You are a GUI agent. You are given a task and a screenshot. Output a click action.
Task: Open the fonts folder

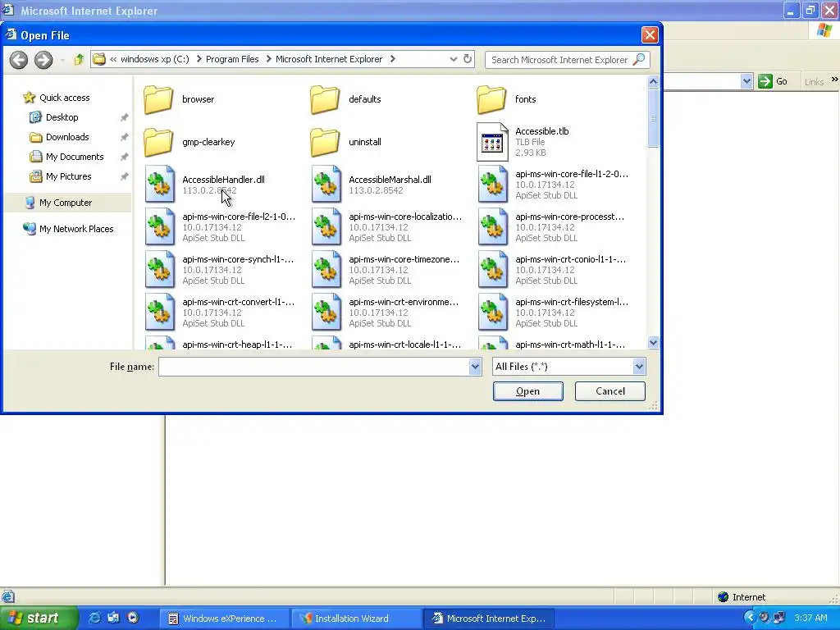point(492,99)
